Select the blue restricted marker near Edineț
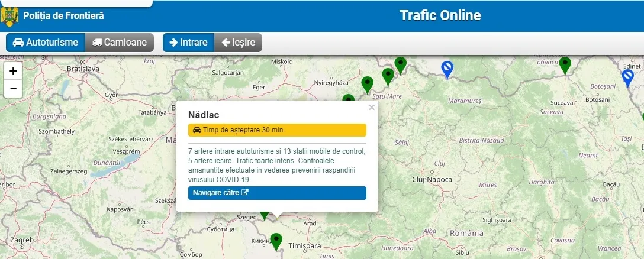Screen dimensions: 644x259 pyautogui.click(x=627, y=78)
